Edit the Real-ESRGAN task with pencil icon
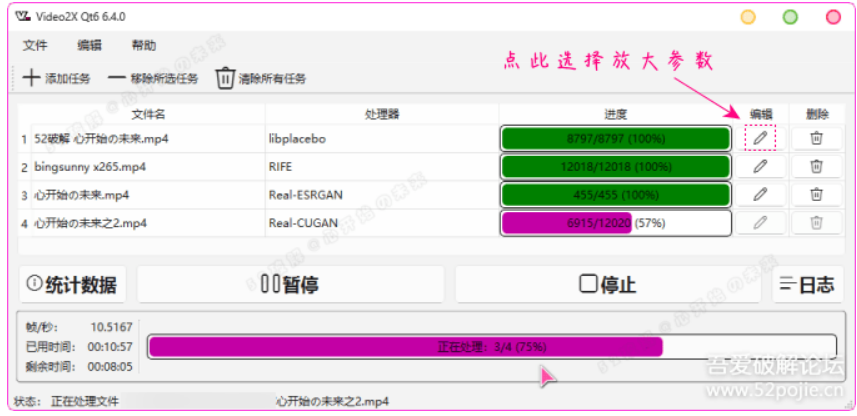 click(x=760, y=194)
